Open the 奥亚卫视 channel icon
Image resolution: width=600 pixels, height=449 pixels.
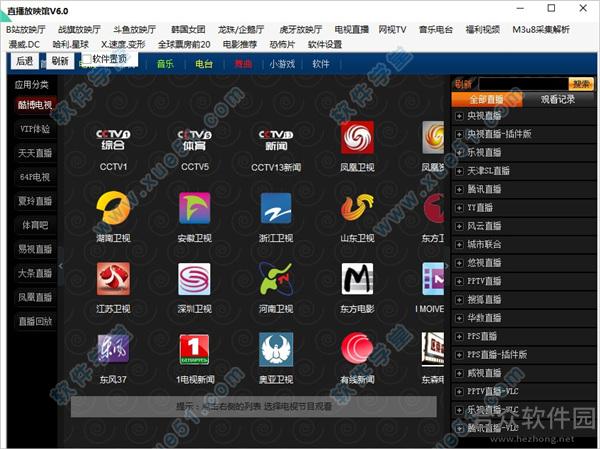click(x=276, y=349)
